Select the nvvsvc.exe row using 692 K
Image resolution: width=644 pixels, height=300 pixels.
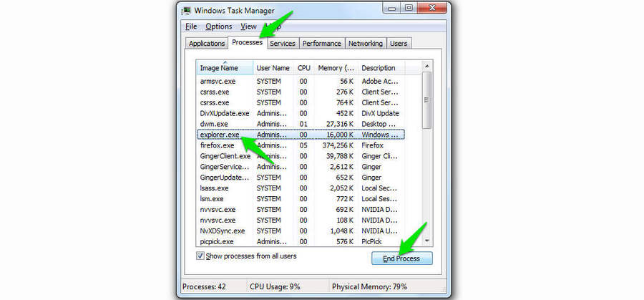tap(301, 210)
